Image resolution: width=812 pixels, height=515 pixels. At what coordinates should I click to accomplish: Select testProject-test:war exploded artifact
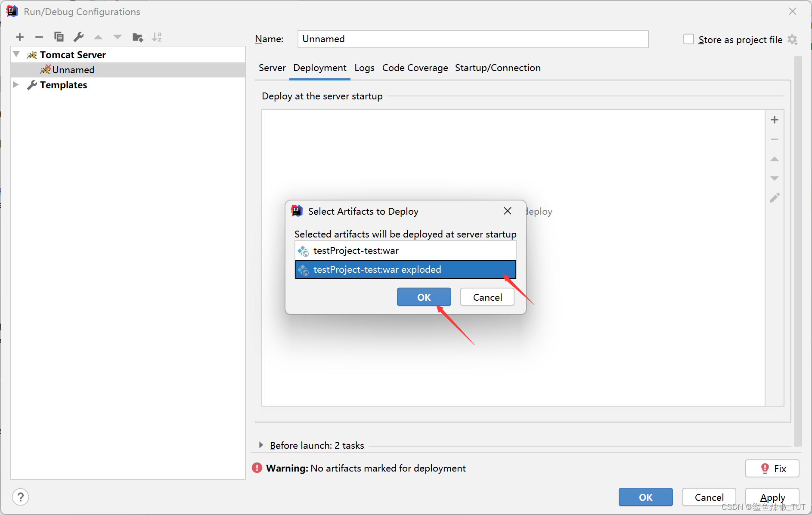(406, 269)
